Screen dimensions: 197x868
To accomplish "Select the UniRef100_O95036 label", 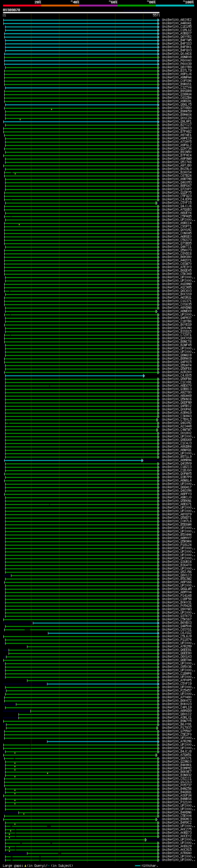I will click(177, 667).
